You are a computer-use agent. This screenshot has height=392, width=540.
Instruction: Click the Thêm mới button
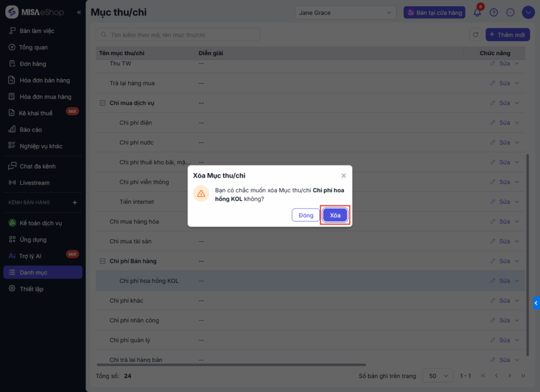coord(507,35)
